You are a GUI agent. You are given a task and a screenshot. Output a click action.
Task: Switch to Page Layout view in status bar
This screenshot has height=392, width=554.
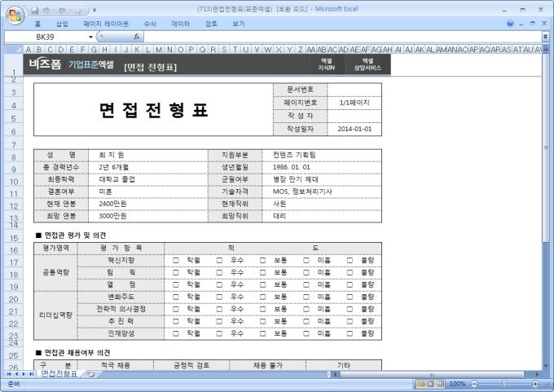[x=431, y=384]
